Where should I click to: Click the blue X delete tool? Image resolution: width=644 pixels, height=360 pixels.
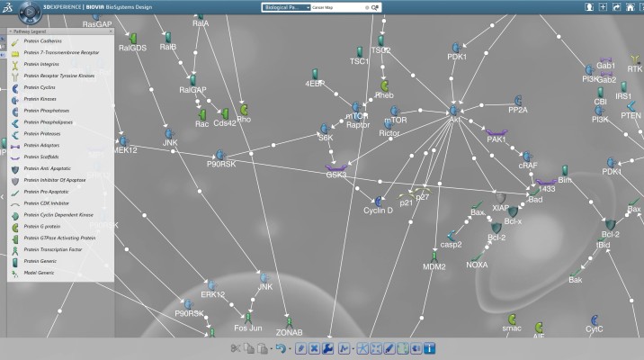[314, 348]
